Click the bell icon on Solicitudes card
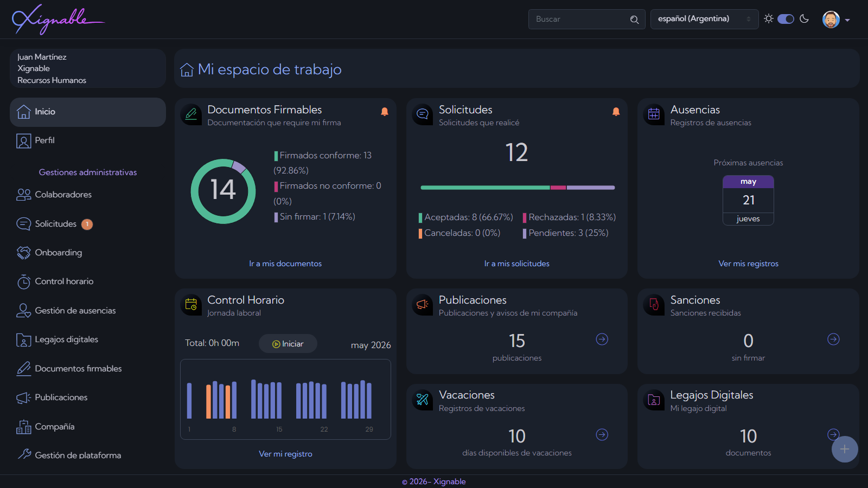 tap(616, 112)
